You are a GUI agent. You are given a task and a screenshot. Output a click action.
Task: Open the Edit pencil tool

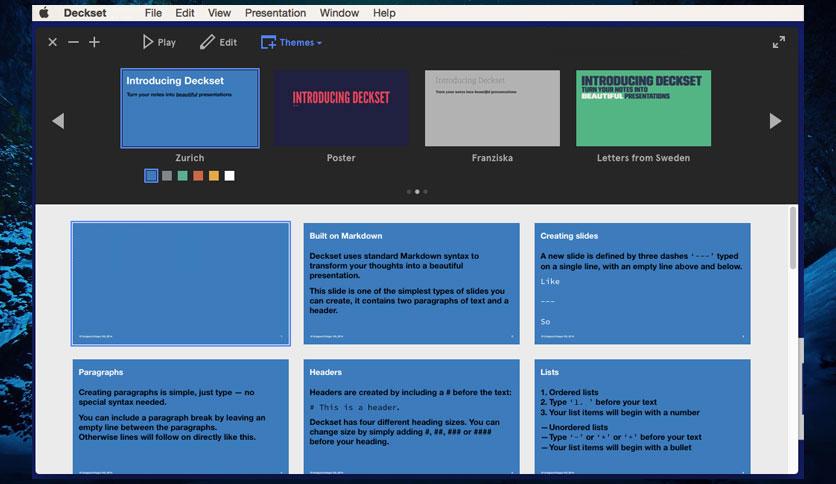click(219, 42)
